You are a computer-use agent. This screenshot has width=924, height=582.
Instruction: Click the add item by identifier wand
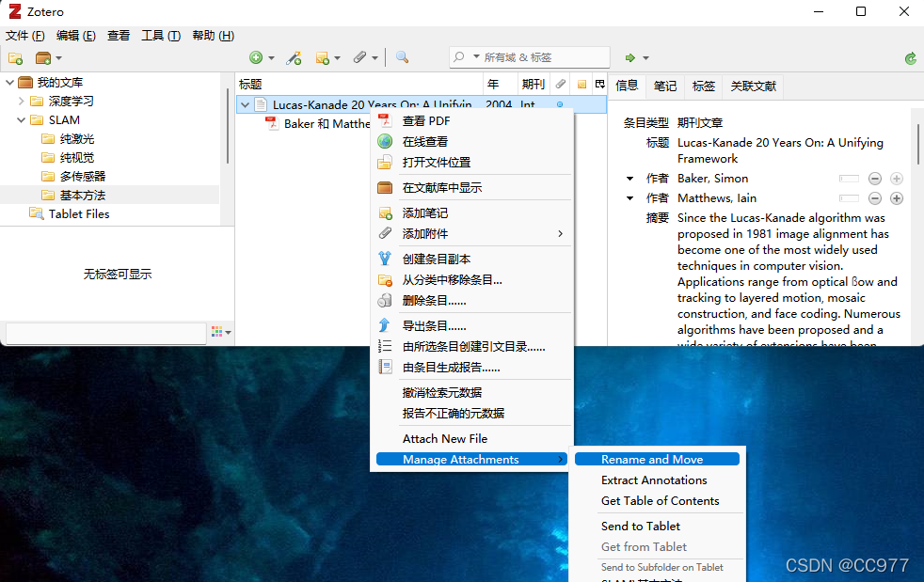294,57
